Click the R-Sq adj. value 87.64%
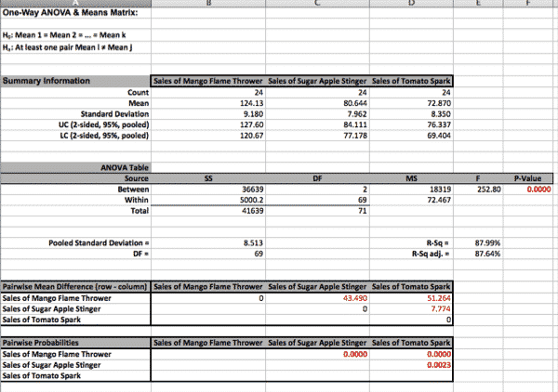The width and height of the screenshot is (558, 392). [x=478, y=254]
